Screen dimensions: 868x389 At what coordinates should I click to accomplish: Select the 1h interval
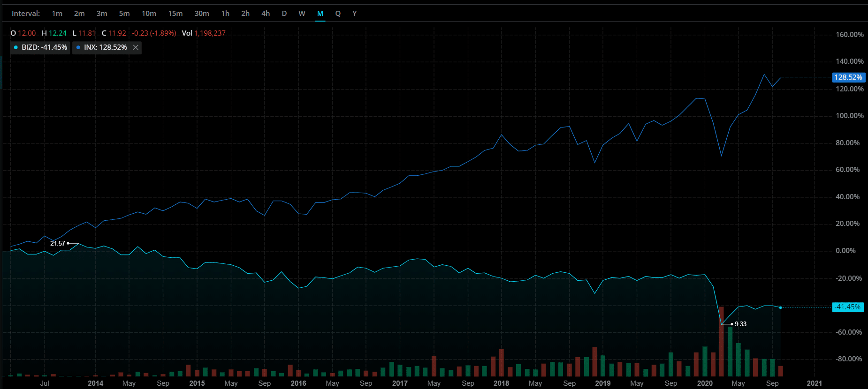coord(225,14)
